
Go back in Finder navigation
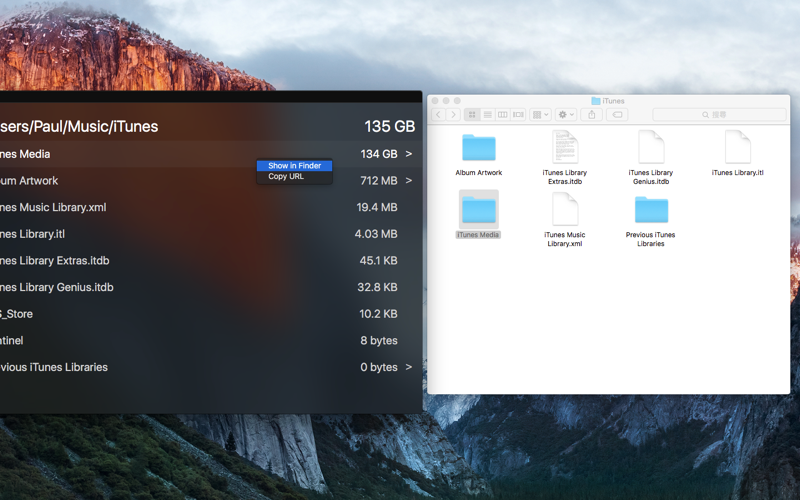point(438,115)
